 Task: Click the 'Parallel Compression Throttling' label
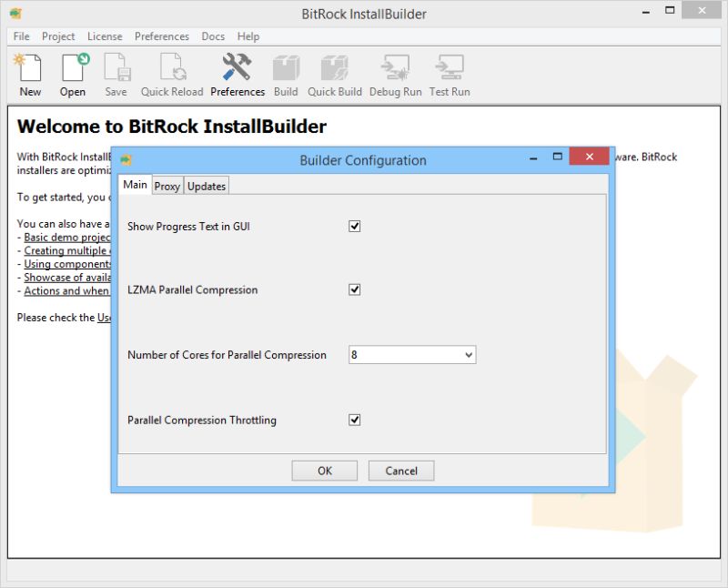[x=201, y=420]
